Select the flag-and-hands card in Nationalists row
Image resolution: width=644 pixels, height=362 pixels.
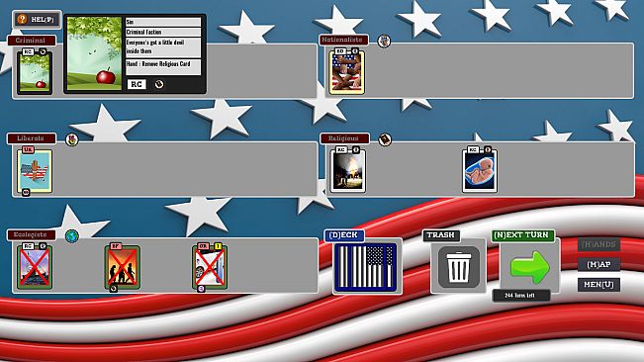tap(346, 71)
